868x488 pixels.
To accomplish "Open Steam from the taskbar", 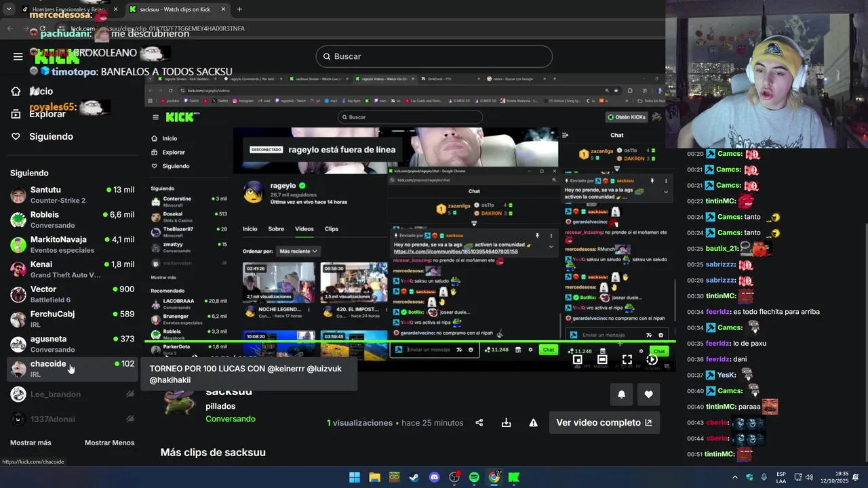I will click(414, 477).
